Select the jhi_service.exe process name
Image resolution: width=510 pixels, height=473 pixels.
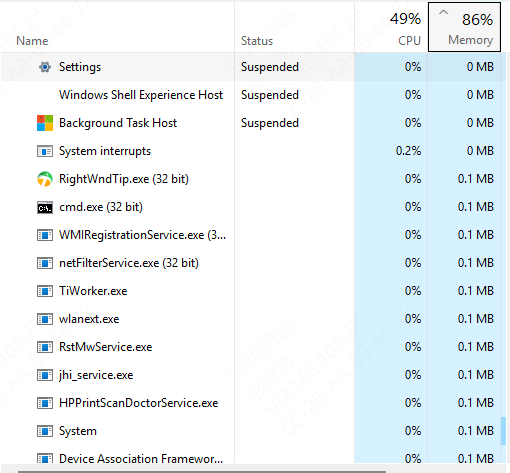(x=96, y=375)
